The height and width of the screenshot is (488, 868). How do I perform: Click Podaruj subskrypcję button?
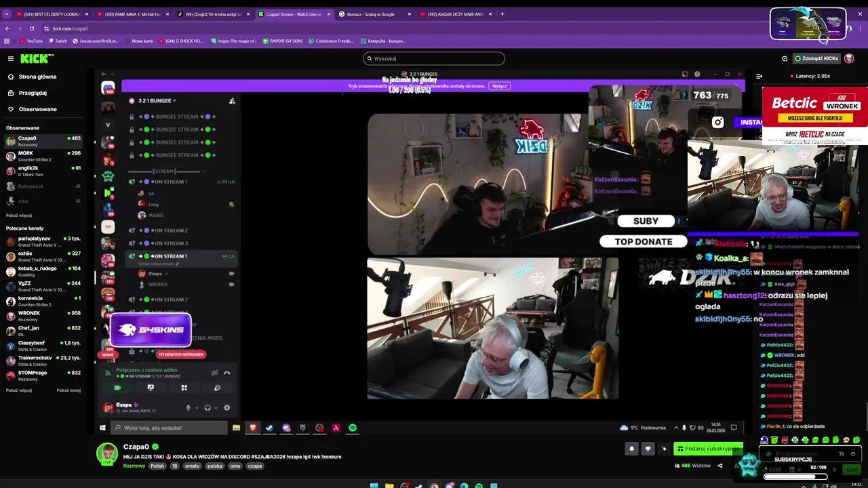708,448
